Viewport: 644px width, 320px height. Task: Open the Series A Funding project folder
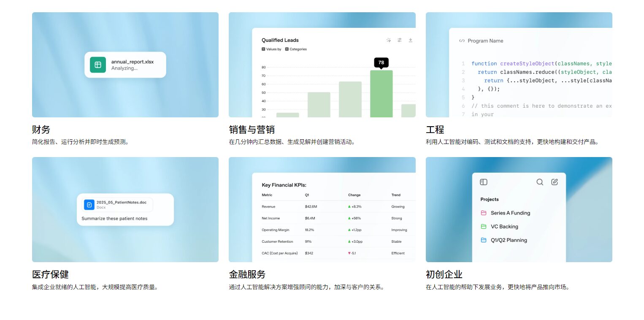(x=510, y=213)
